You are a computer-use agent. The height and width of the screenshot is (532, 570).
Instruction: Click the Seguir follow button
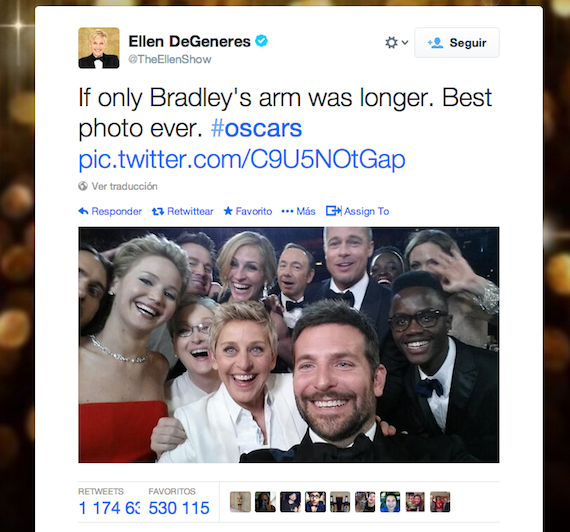coord(457,43)
